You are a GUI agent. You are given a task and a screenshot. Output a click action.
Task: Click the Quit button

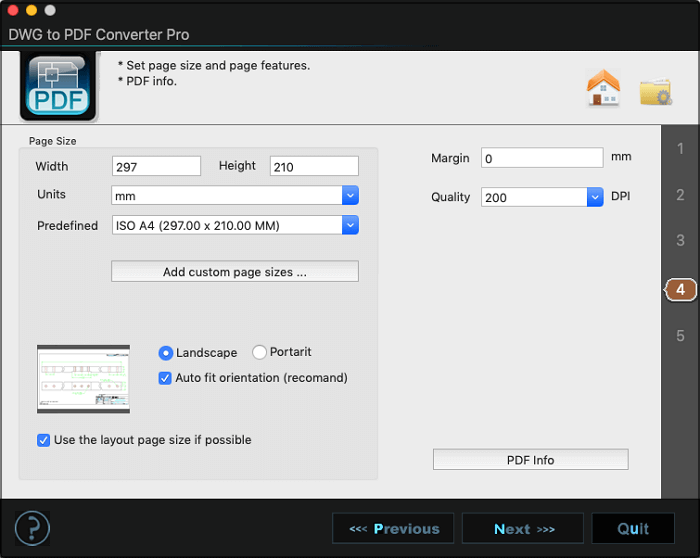tap(633, 529)
